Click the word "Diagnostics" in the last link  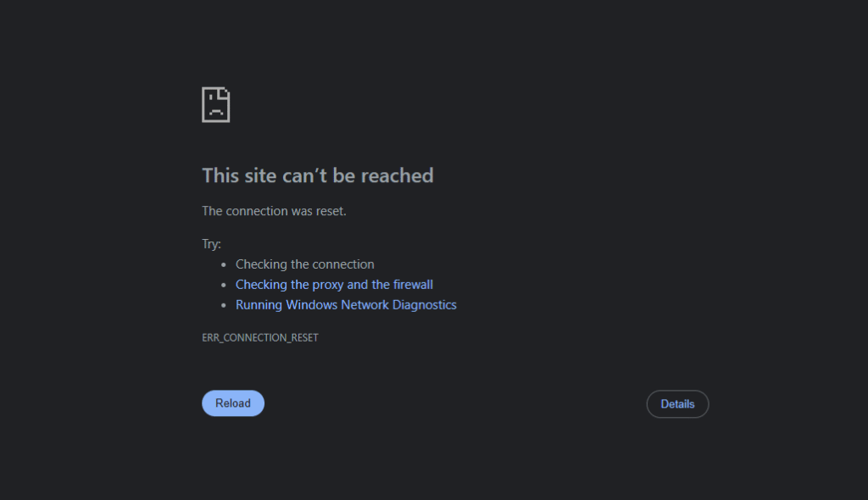(x=421, y=305)
